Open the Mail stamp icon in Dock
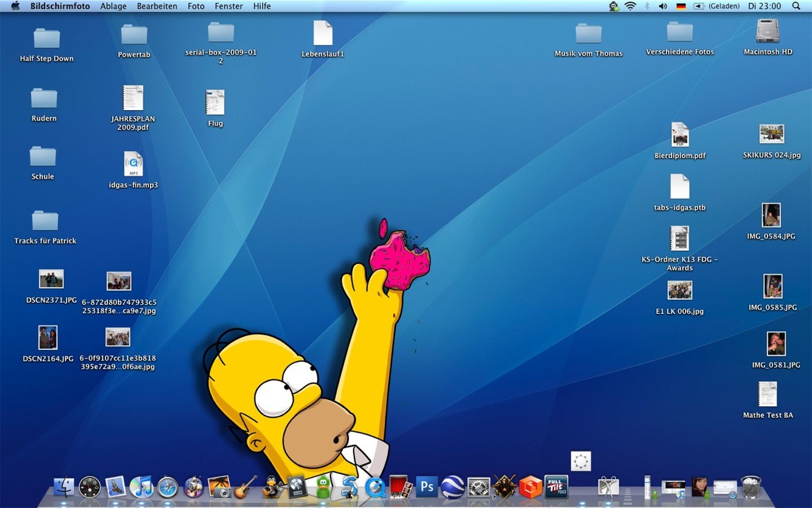812x508 pixels. coord(115,488)
